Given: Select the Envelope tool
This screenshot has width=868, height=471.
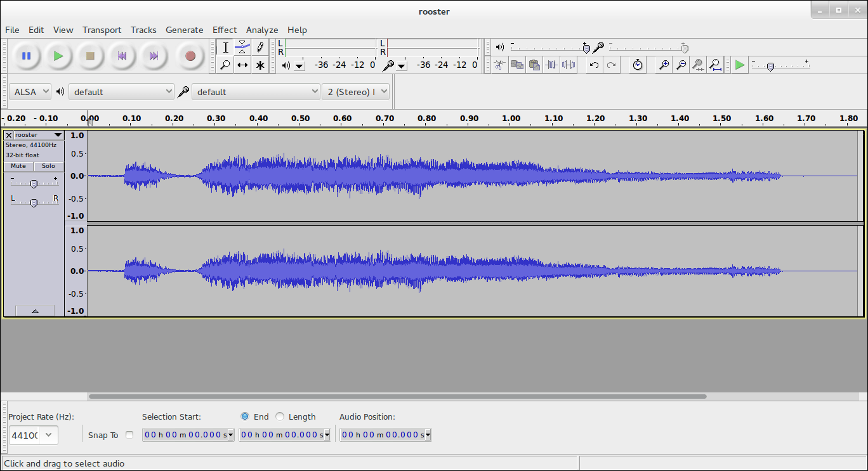Looking at the screenshot, I should point(242,47).
